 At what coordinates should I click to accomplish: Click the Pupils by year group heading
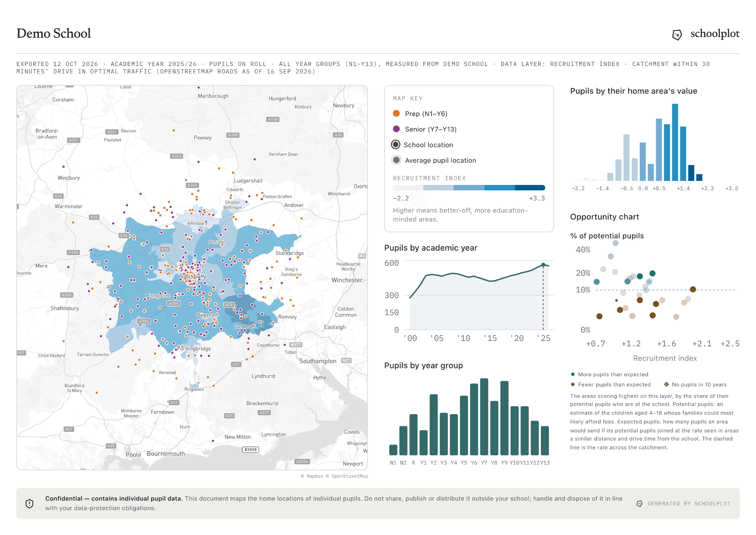[423, 366]
